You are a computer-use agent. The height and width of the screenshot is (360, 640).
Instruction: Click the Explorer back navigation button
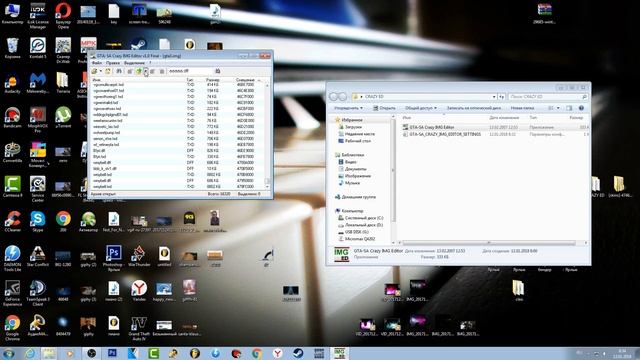tap(334, 96)
